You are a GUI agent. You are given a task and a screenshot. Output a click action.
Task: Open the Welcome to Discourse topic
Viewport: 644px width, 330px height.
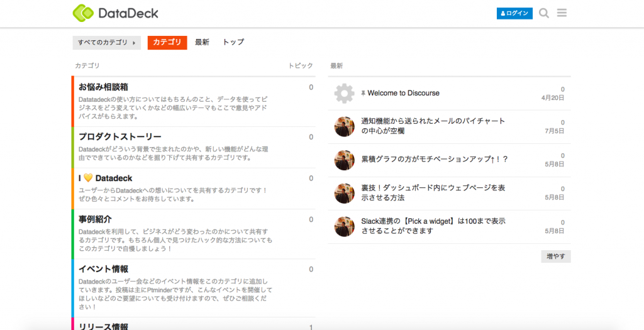403,93
